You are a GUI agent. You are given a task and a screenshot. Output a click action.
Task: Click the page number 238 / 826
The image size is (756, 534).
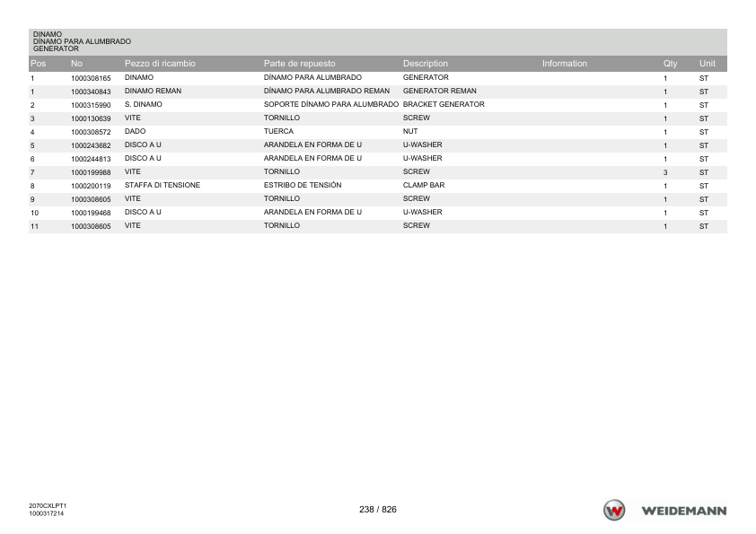click(378, 510)
